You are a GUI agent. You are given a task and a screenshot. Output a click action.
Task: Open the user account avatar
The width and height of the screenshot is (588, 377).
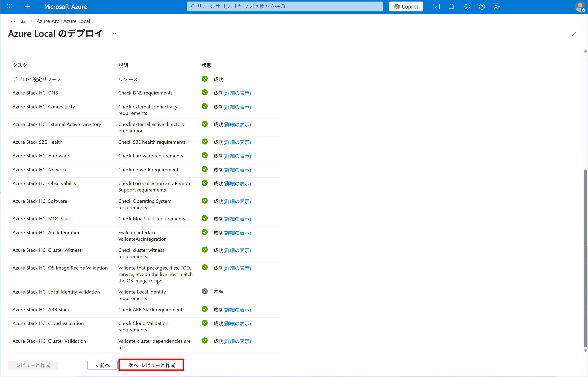click(x=580, y=7)
